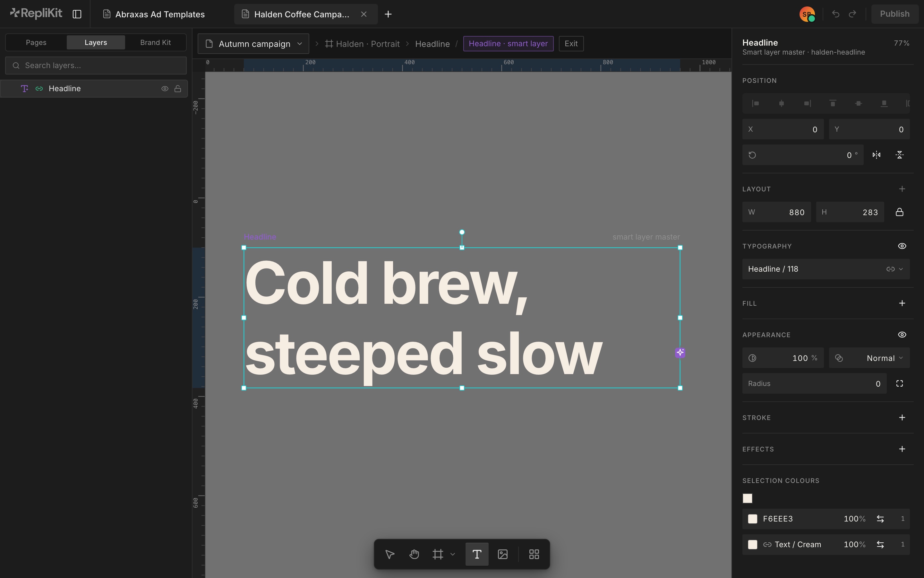924x578 pixels.
Task: Exit smart layer editing
Action: tap(571, 44)
